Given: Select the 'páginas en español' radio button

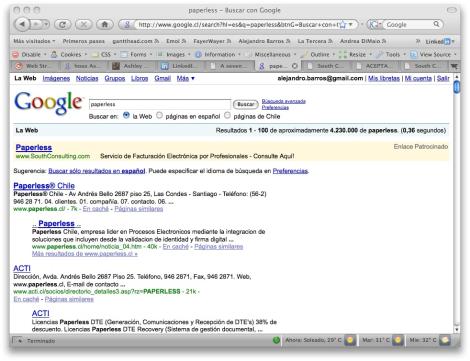Looking at the screenshot, I should point(160,115).
